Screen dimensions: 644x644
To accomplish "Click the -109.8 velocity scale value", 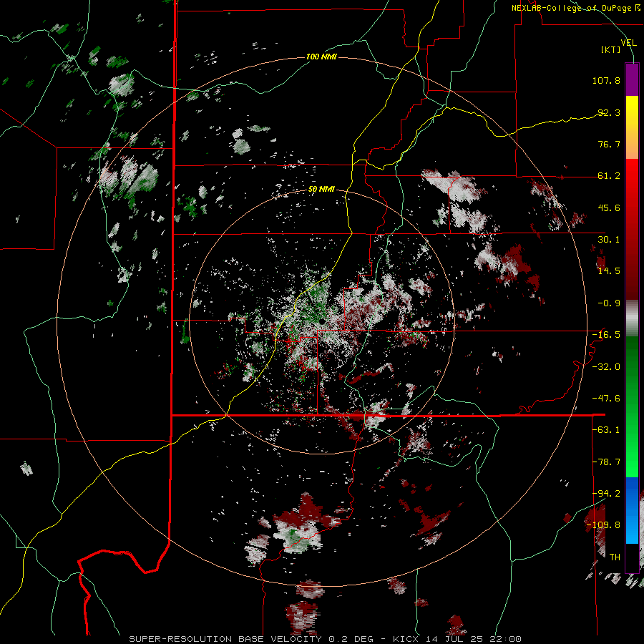I will coord(603,525).
